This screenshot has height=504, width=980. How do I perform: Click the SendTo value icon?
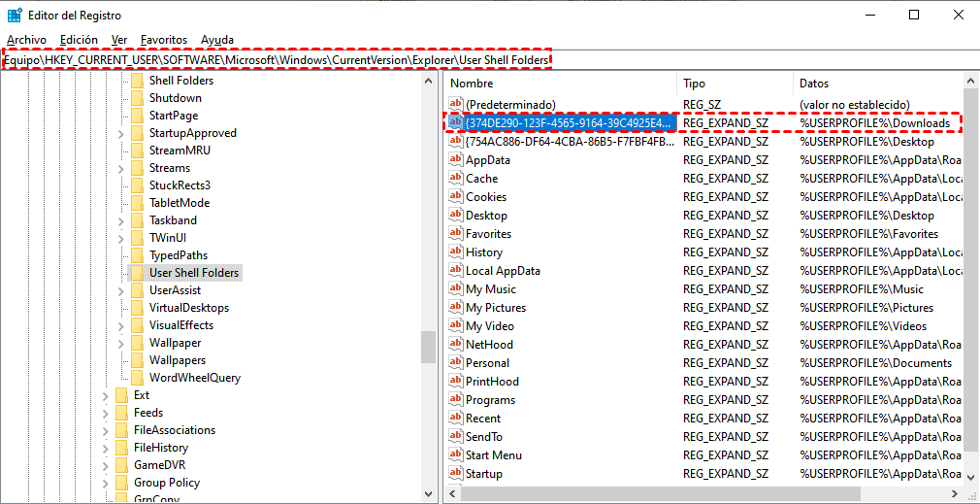(x=456, y=437)
